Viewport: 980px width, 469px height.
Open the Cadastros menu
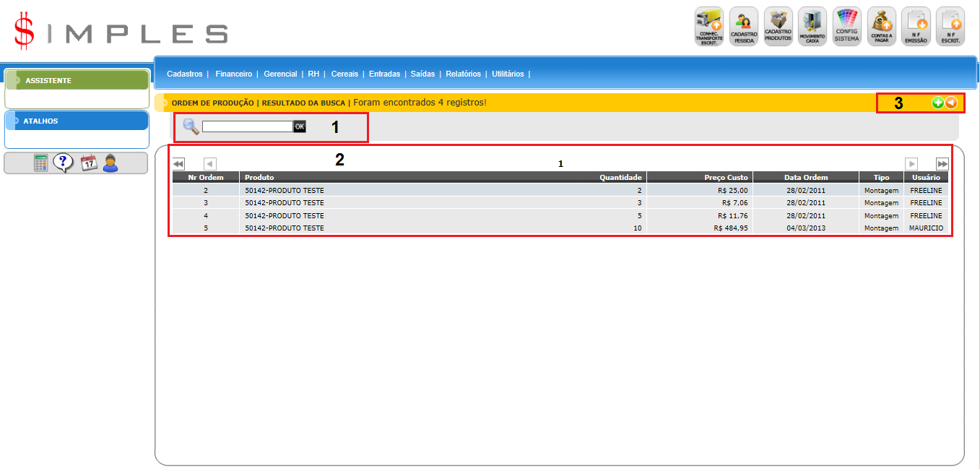pyautogui.click(x=184, y=74)
